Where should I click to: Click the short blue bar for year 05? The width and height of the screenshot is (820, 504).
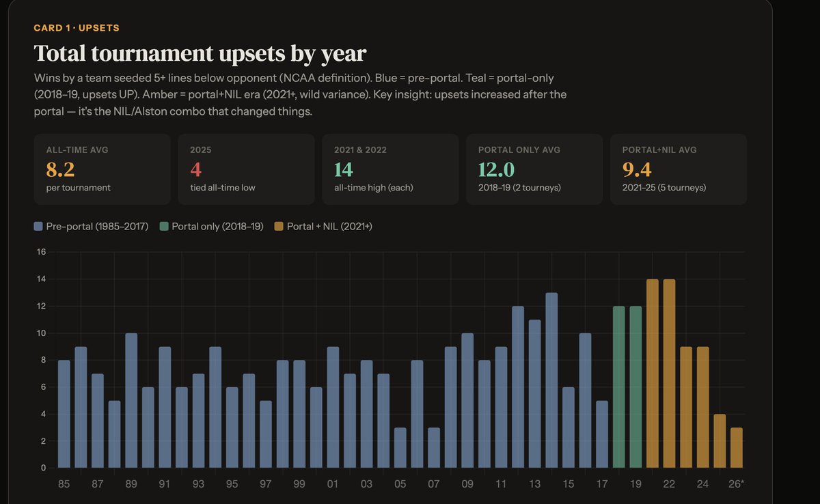(x=400, y=448)
